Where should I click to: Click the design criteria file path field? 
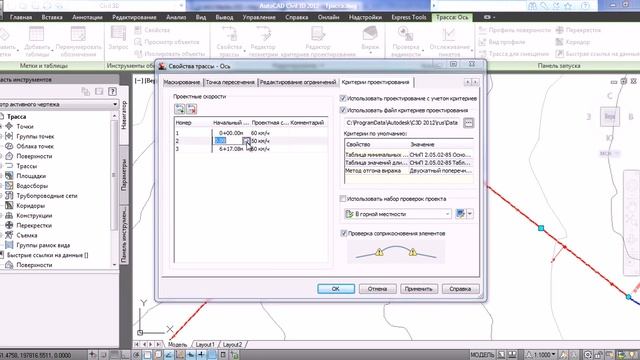[402, 122]
